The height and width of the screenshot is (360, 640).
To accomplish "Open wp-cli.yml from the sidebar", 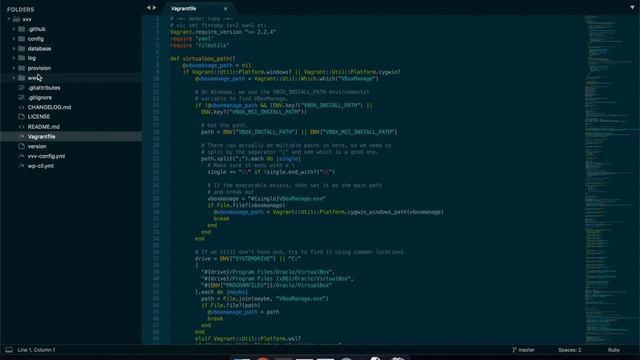I will coord(40,166).
